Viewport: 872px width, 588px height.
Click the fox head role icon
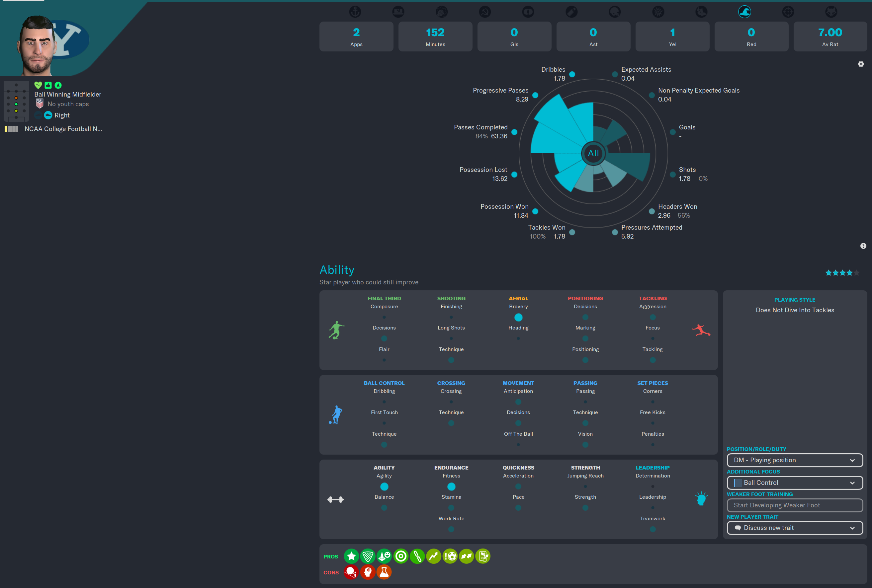pyautogui.click(x=831, y=12)
